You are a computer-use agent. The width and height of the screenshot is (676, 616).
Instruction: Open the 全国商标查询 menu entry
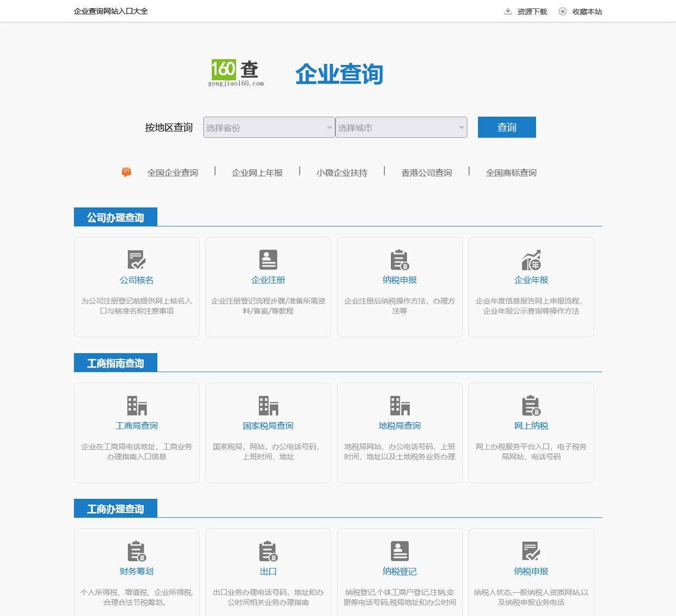pos(511,172)
